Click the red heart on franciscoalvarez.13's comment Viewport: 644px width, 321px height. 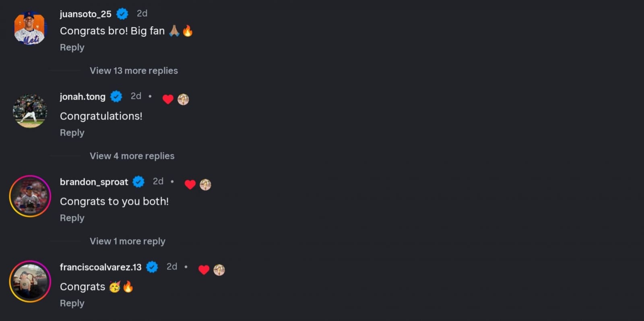click(204, 270)
